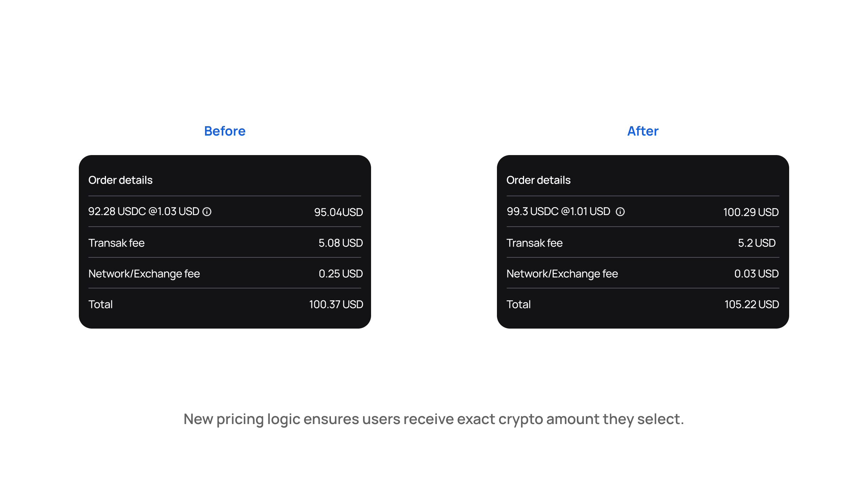Click info icon beside 99.3 USDC rate

620,211
